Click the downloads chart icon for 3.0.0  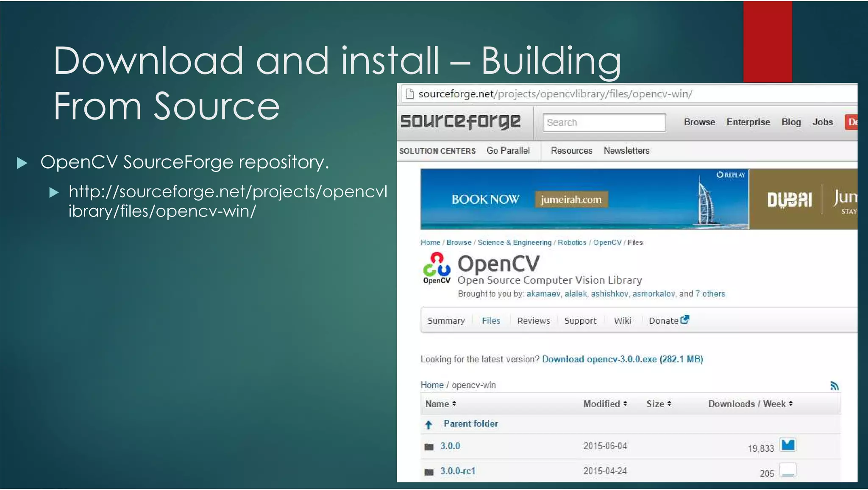787,445
